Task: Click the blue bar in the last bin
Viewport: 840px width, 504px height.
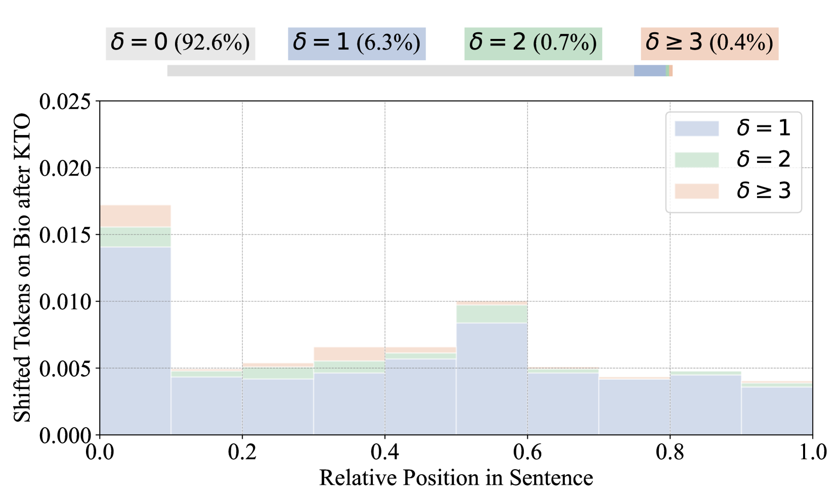Action: [777, 410]
